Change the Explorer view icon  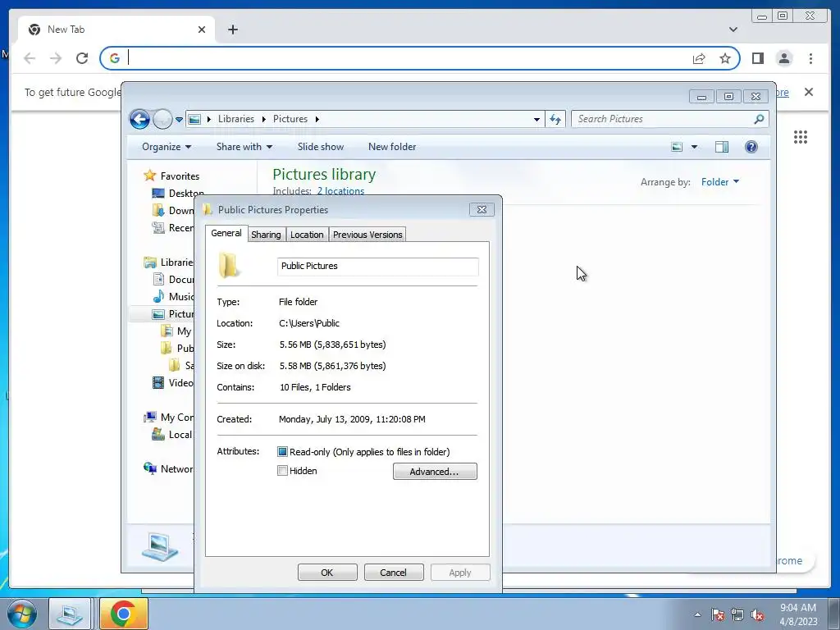[x=677, y=147]
